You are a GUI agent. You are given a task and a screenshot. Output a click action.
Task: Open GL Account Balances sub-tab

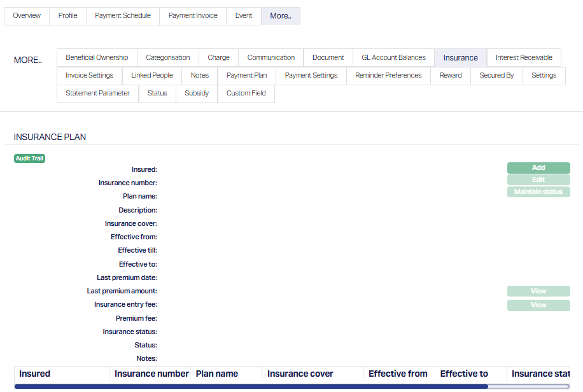pyautogui.click(x=393, y=57)
